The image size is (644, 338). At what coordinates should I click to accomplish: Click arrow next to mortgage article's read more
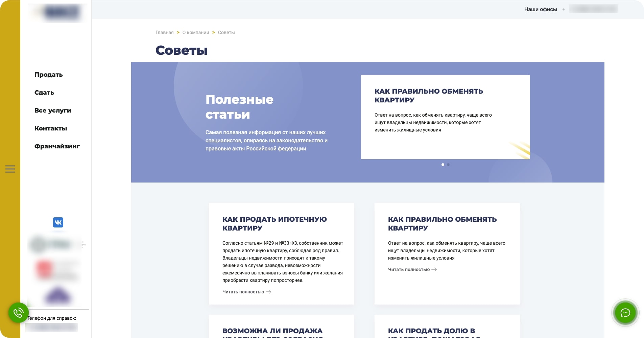[269, 292]
